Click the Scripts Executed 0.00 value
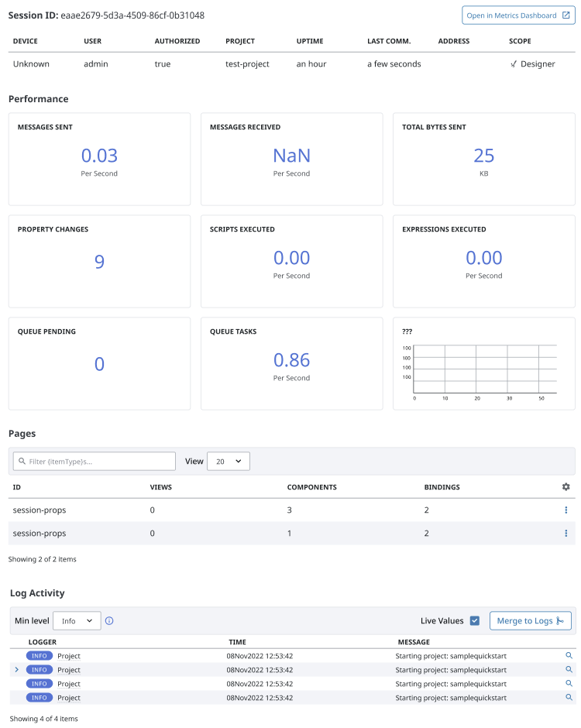The width and height of the screenshot is (581, 728). (291, 258)
